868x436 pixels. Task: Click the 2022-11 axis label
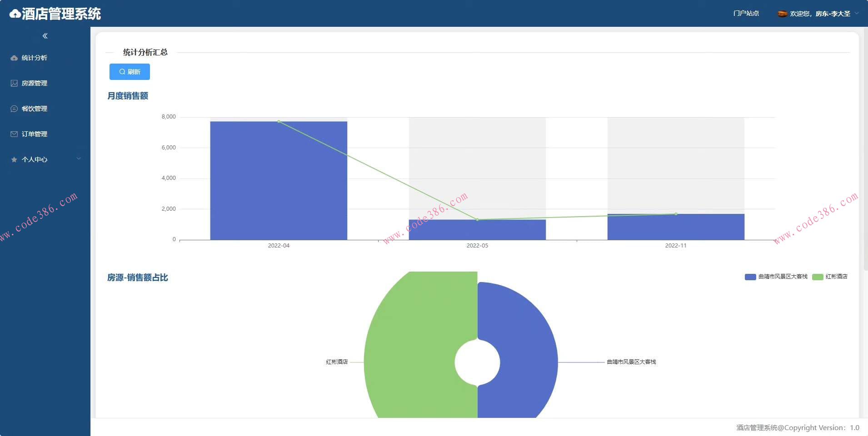point(676,246)
